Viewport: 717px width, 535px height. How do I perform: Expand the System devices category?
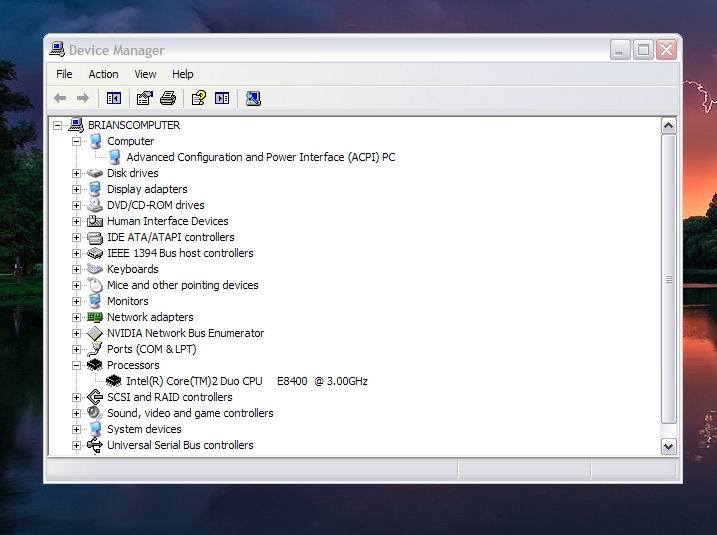tap(76, 429)
